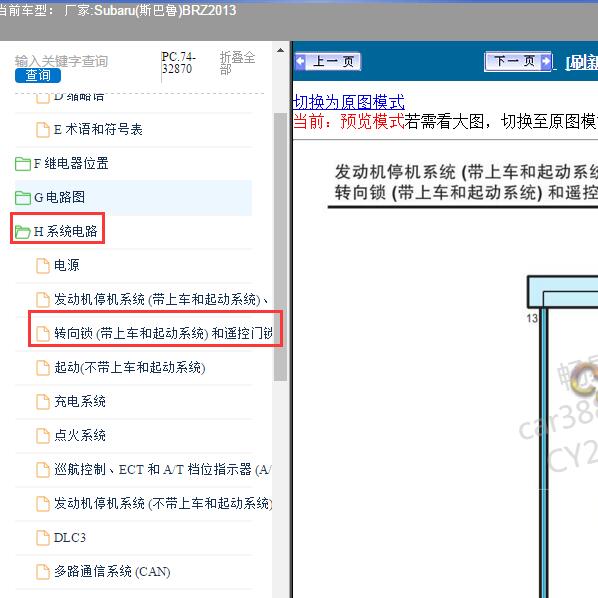Click the 折叠全部 collapse-all link
The height and width of the screenshot is (598, 598).
tap(237, 63)
